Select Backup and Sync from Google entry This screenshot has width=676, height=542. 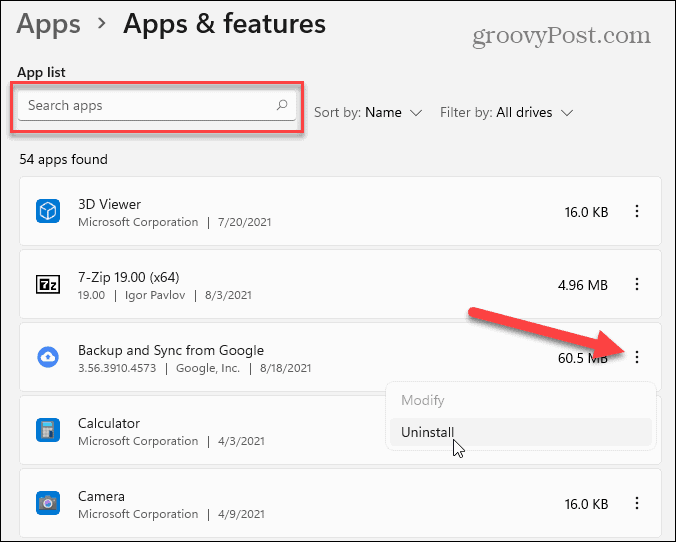tap(171, 350)
